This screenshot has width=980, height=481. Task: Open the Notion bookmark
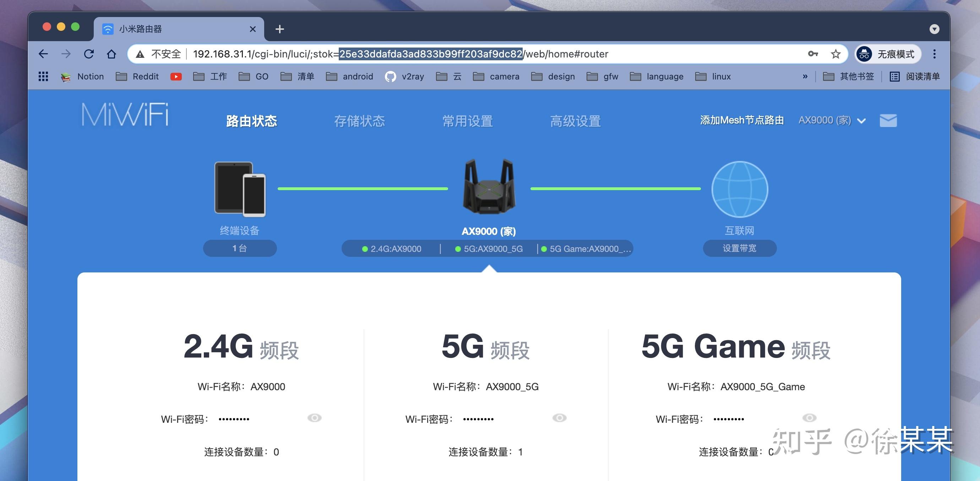82,76
